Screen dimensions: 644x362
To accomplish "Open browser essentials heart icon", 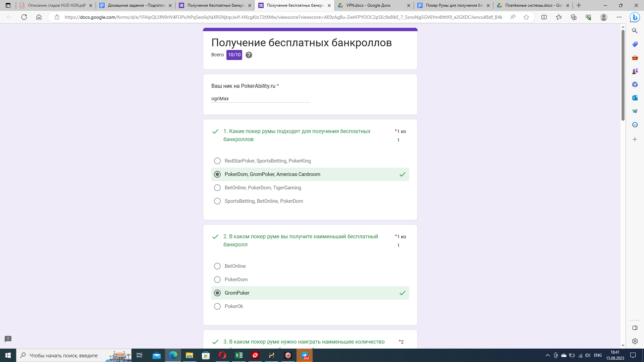I will (x=588, y=17).
